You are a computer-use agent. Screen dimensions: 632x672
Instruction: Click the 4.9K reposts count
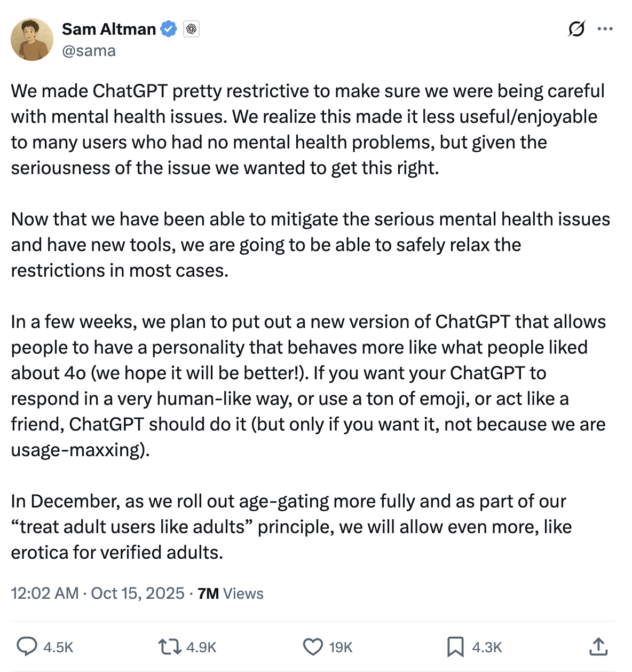click(x=201, y=647)
